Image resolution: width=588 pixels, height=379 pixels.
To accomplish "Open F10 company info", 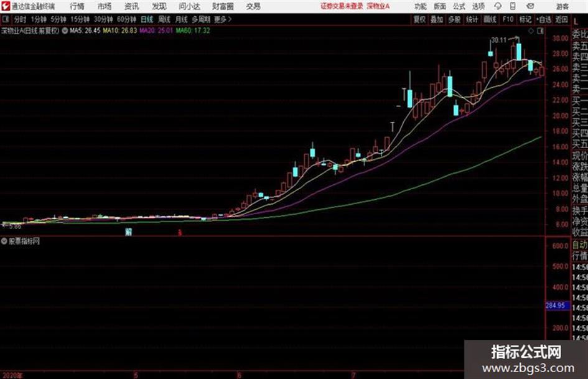I will [508, 19].
